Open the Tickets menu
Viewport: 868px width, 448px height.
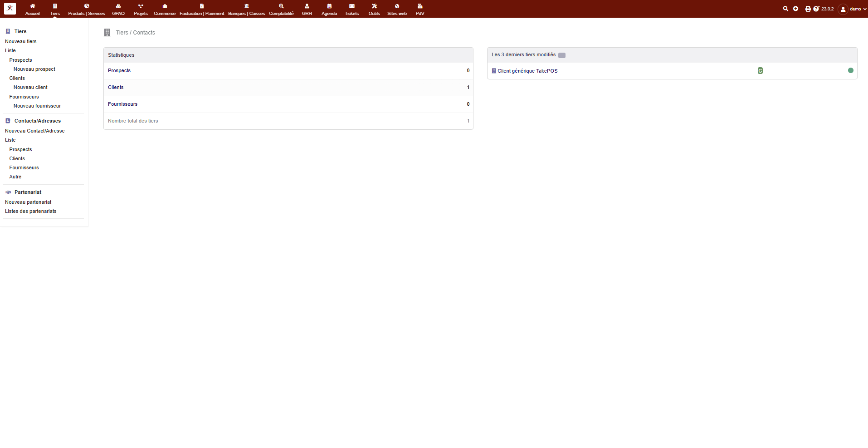pos(351,9)
